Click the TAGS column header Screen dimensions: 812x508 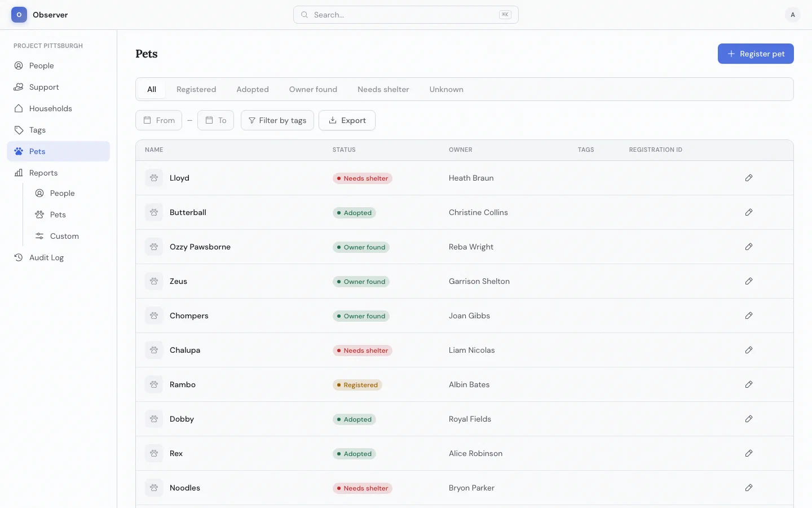[586, 150]
